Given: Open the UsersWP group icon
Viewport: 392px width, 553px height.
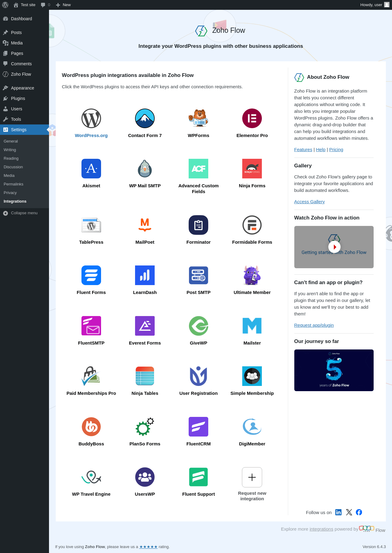Looking at the screenshot, I should tap(145, 477).
